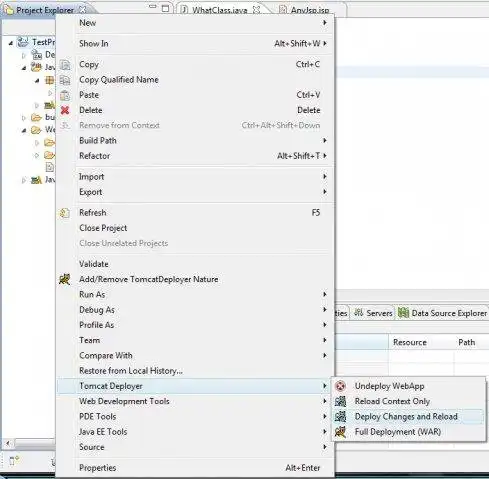The width and height of the screenshot is (489, 479).
Task: Click the Reload Context Only icon
Action: [x=340, y=401]
